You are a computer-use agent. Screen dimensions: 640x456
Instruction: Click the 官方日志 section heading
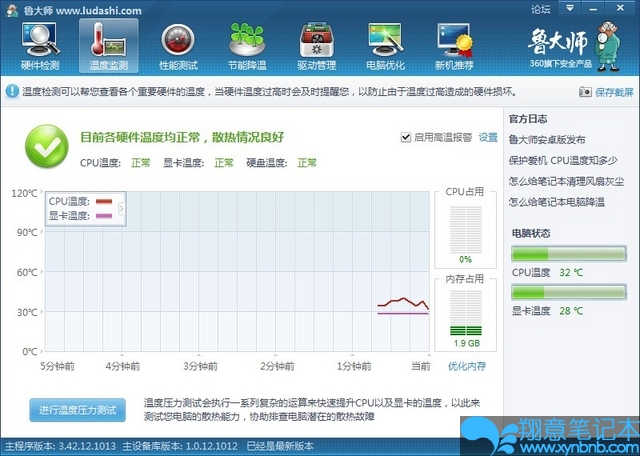pyautogui.click(x=528, y=119)
